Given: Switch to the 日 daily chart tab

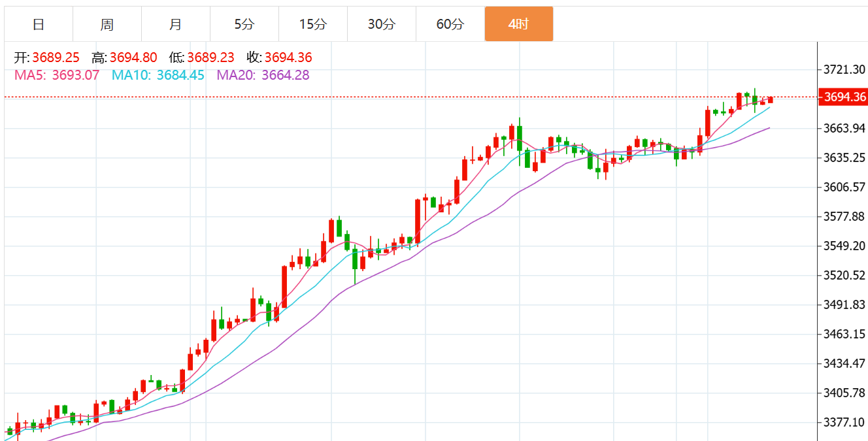Looking at the screenshot, I should 39,24.
